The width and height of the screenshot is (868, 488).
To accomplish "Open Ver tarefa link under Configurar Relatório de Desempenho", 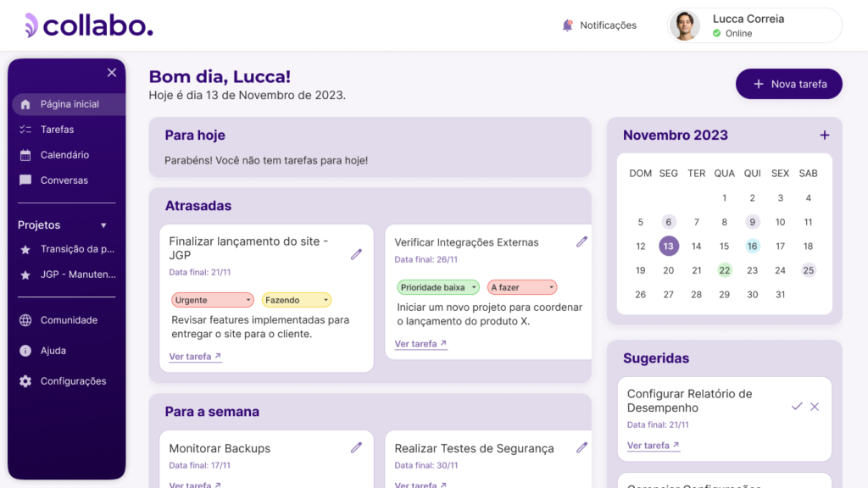I will pos(653,446).
